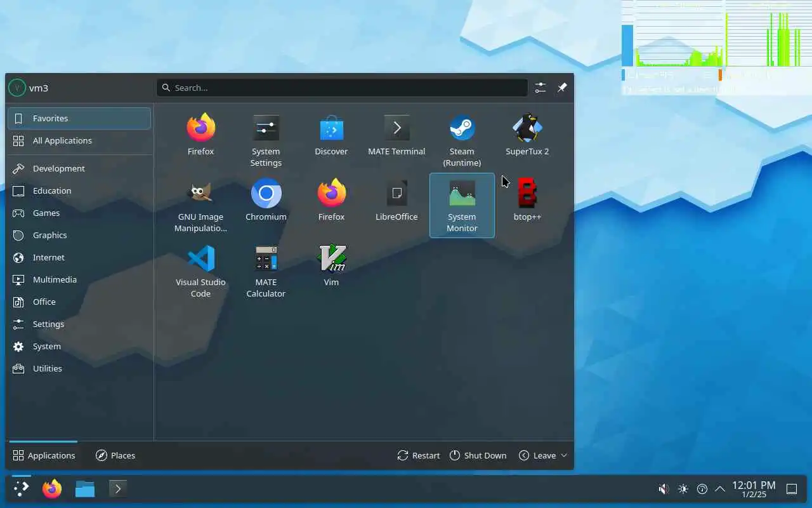Open Firefox from the taskbar
Image resolution: width=812 pixels, height=508 pixels.
(52, 488)
